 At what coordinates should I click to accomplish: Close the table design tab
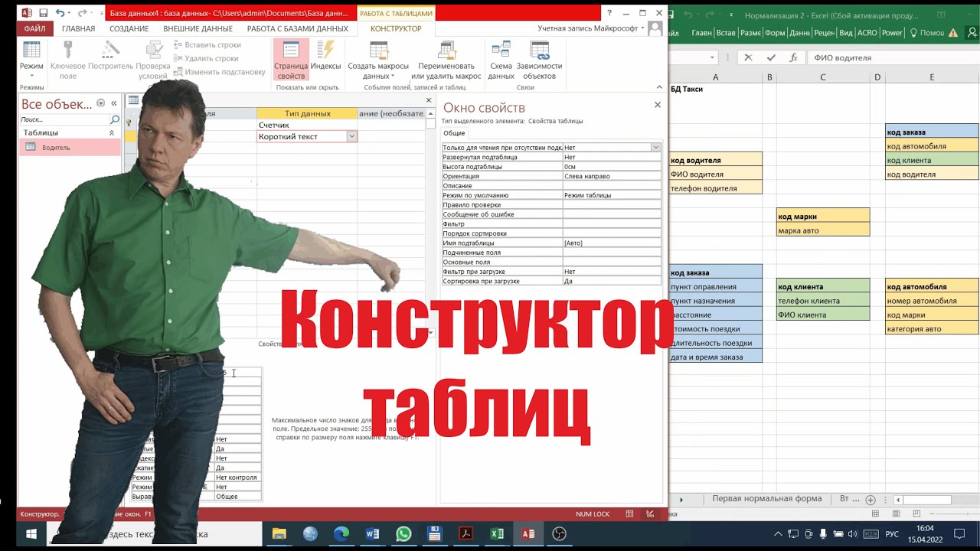pyautogui.click(x=429, y=100)
